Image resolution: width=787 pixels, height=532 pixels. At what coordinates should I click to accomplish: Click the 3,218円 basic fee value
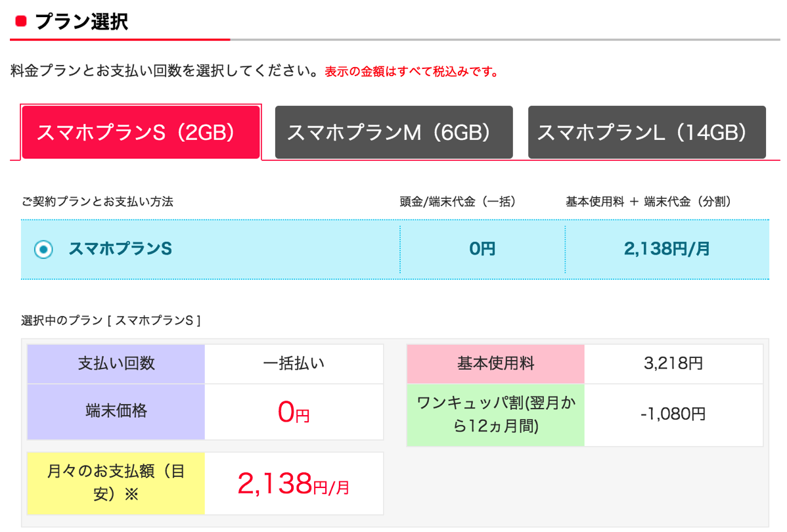pos(673,364)
